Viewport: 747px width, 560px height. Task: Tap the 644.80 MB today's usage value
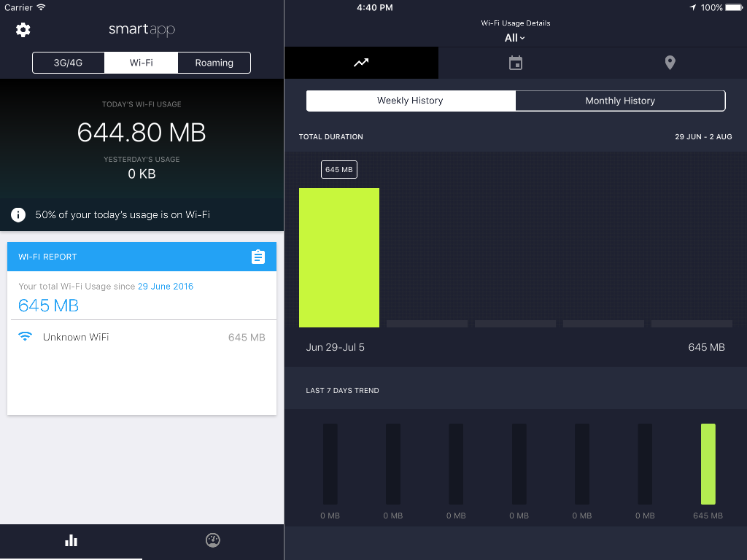[142, 133]
